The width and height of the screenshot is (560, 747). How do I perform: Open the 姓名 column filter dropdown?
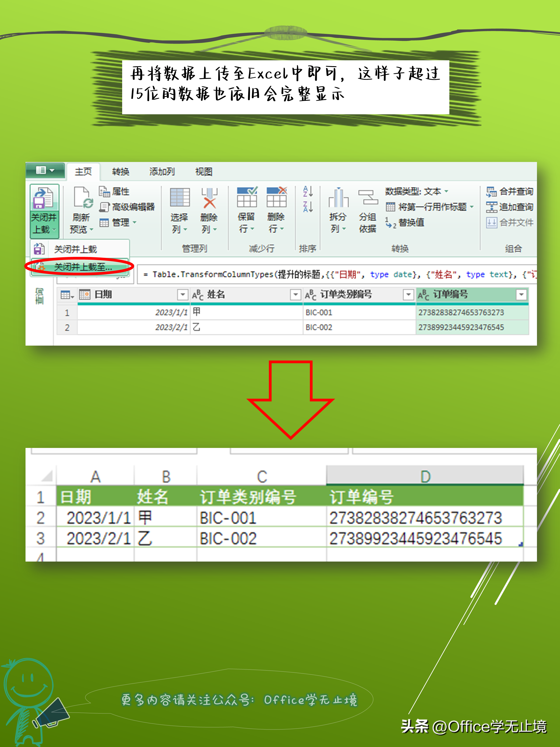coord(295,295)
